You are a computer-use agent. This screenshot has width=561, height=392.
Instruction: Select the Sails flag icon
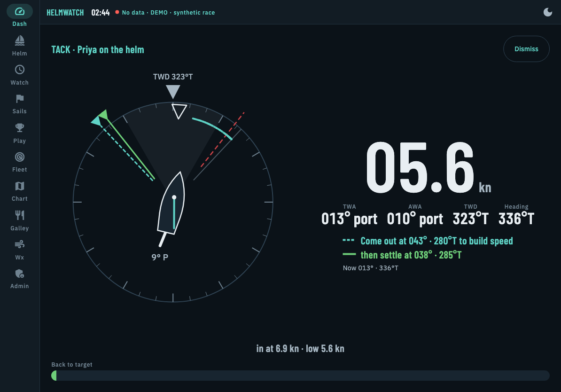(20, 98)
